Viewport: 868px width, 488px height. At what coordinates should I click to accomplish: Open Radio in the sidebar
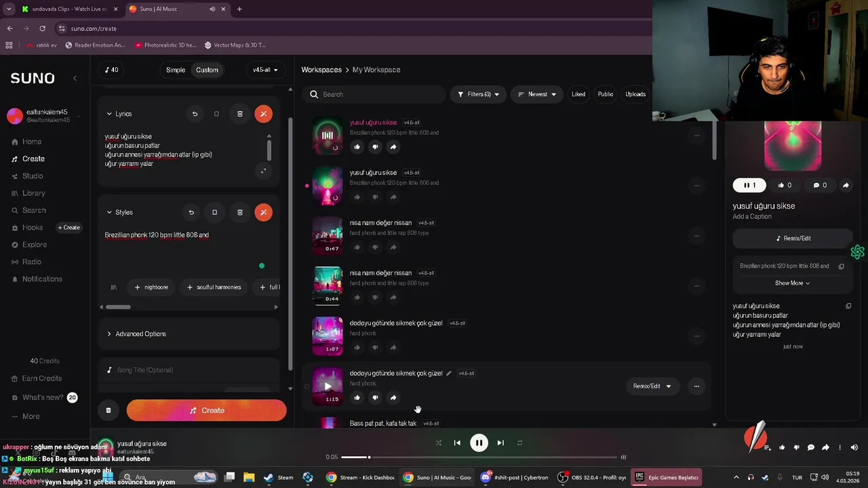31,262
